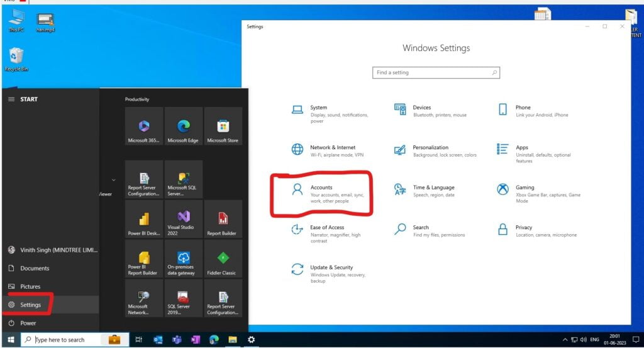Screen dimensions: 644x348
Task: Select This PC desktop icon
Action: coord(16,21)
